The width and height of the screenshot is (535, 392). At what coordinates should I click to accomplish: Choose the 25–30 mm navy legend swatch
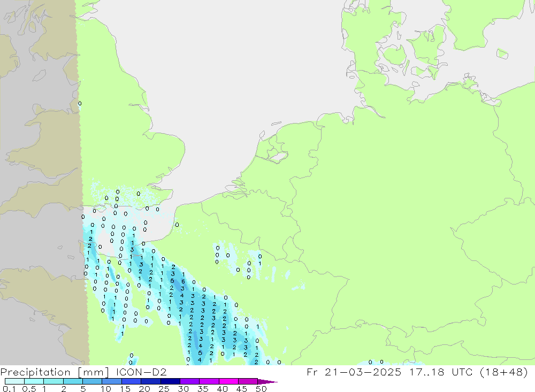(x=170, y=381)
